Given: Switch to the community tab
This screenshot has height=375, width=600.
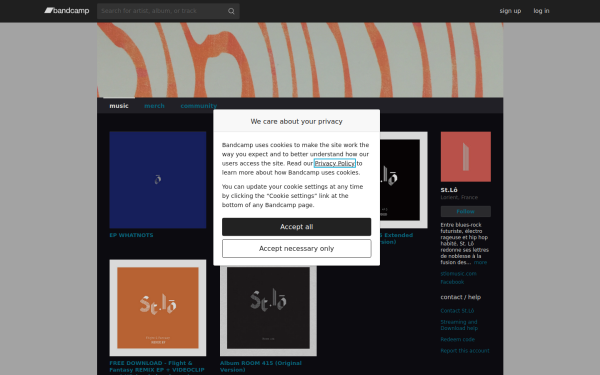Looking at the screenshot, I should [199, 106].
